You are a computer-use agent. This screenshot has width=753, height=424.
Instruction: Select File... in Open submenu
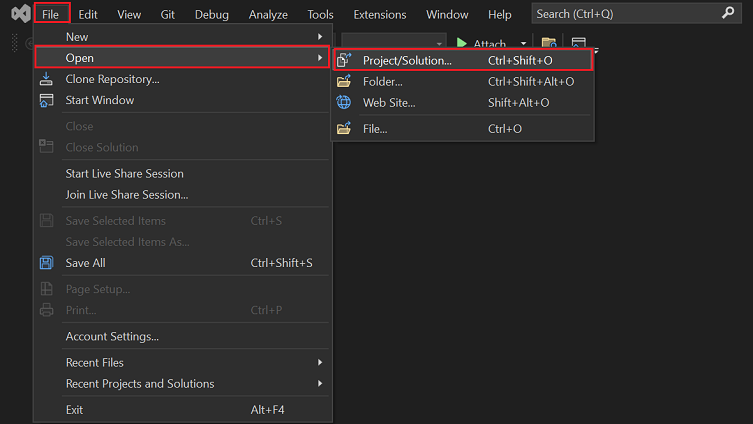(463, 129)
